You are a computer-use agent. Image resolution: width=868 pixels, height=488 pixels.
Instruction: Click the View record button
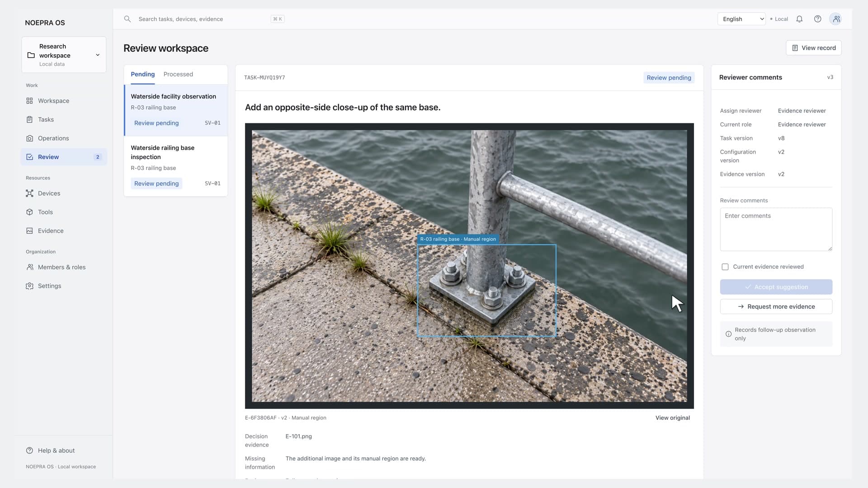pyautogui.click(x=813, y=48)
